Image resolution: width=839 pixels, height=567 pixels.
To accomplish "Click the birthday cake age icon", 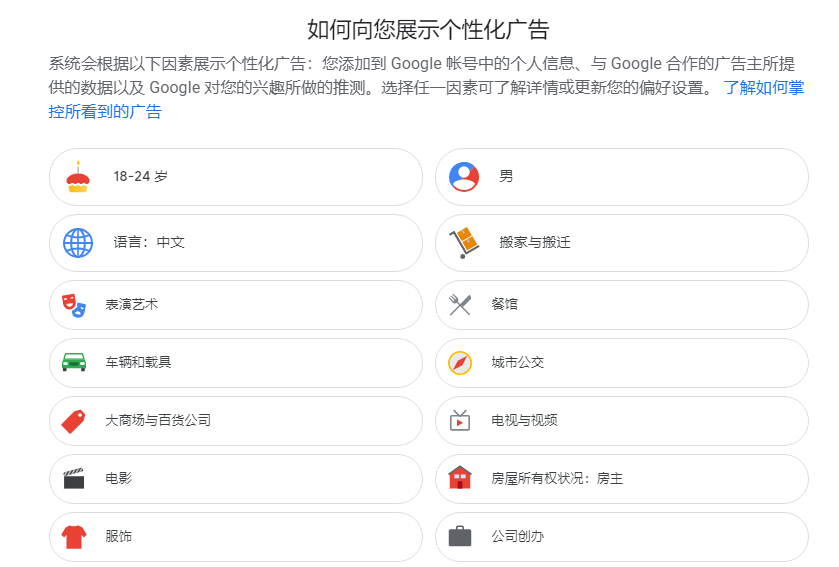I will (x=78, y=177).
